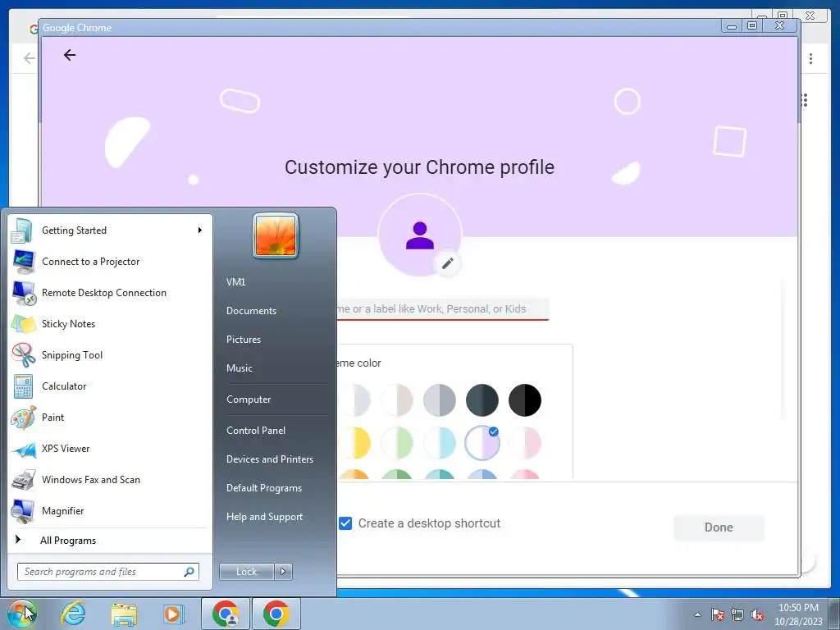Open Chrome three-dot menu in background window
The height and width of the screenshot is (630, 840).
click(810, 58)
